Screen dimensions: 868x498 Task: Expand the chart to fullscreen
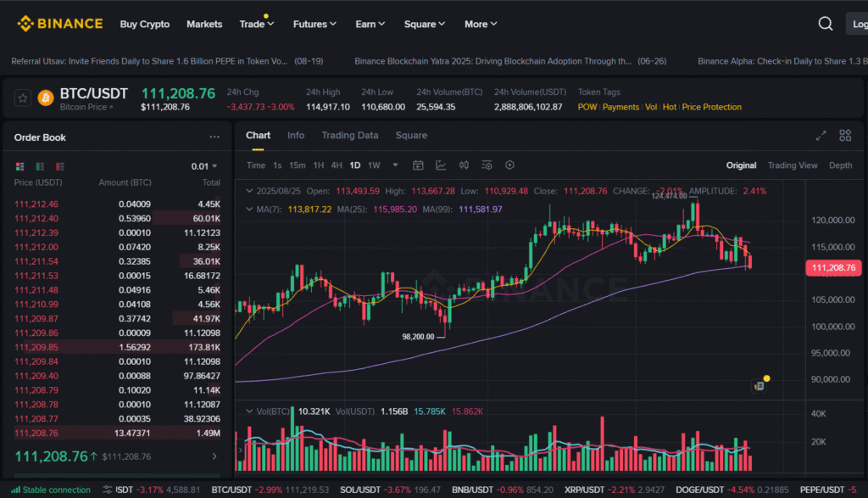[821, 136]
